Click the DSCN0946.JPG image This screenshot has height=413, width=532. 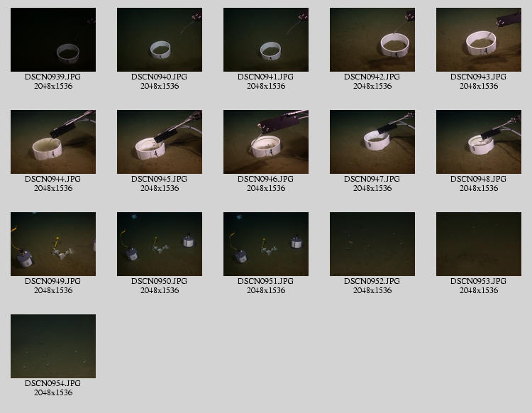click(x=266, y=142)
